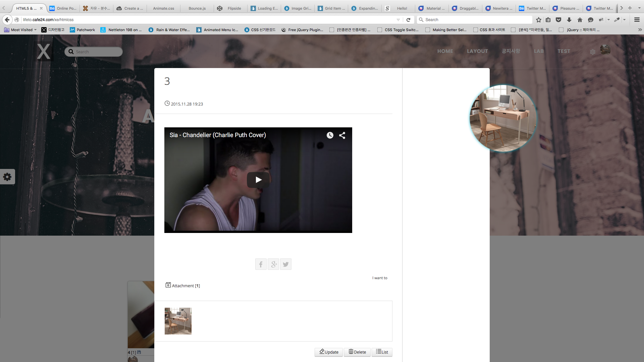Open the HOME menu

point(445,51)
